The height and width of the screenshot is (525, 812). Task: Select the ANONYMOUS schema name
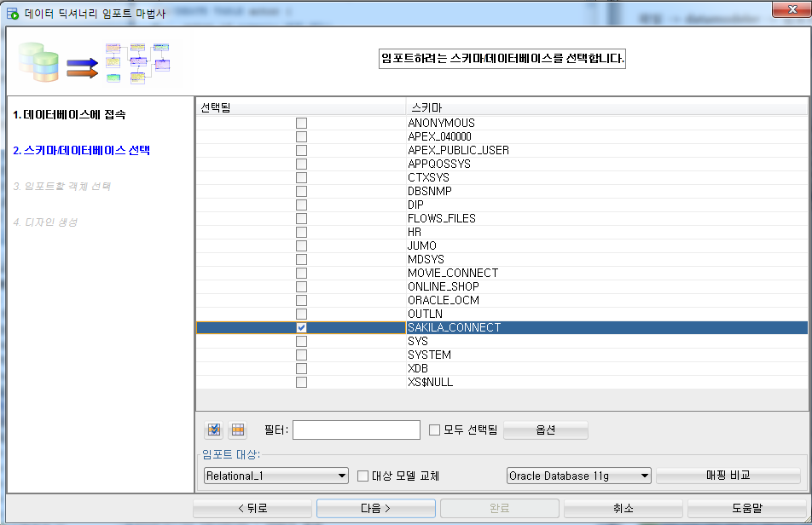[x=441, y=123]
